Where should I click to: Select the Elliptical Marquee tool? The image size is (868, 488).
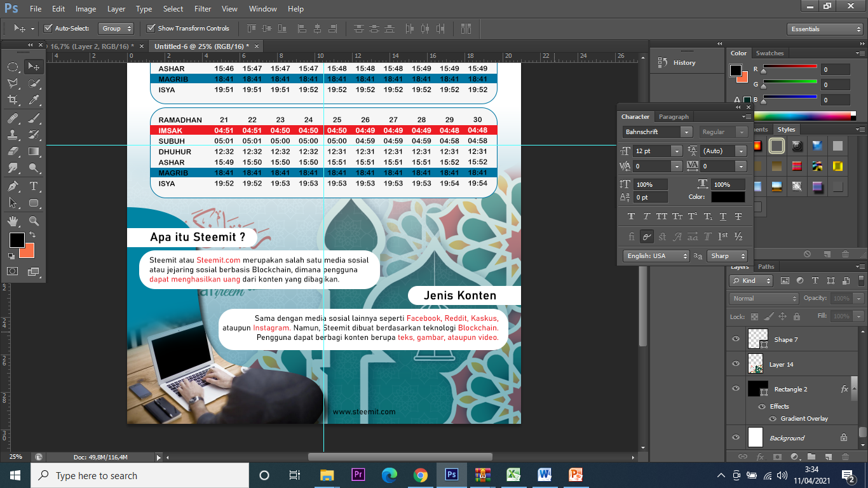point(13,67)
